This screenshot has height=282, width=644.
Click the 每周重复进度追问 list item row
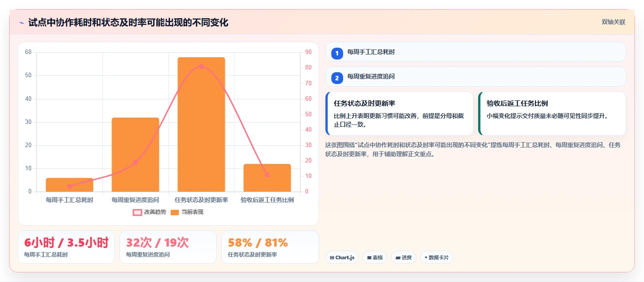tap(476, 77)
